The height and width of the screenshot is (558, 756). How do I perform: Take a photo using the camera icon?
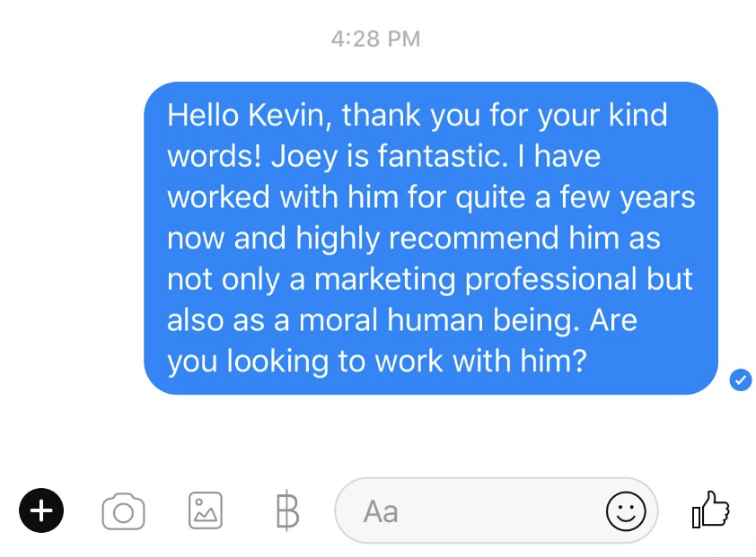pos(123,511)
